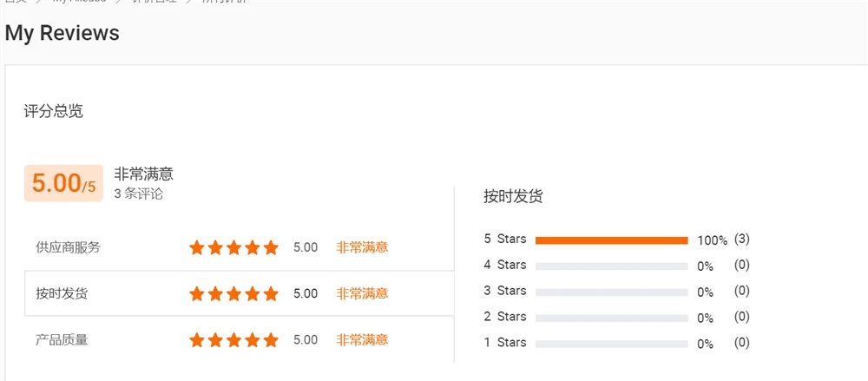Click 非常满意 label in 供应商服务 row
Screen dimensions: 868x381
point(362,247)
